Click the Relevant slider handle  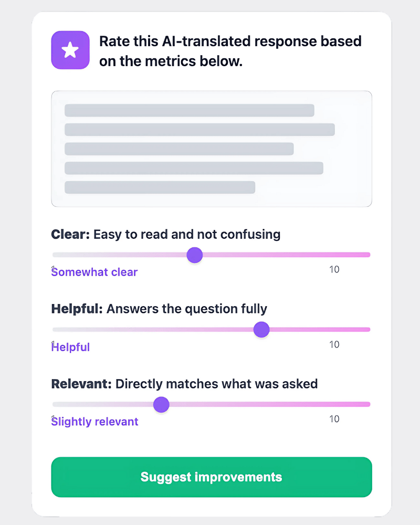(161, 404)
